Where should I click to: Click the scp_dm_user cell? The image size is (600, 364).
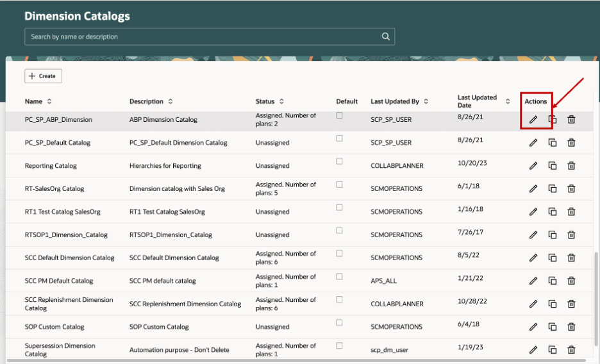point(389,350)
